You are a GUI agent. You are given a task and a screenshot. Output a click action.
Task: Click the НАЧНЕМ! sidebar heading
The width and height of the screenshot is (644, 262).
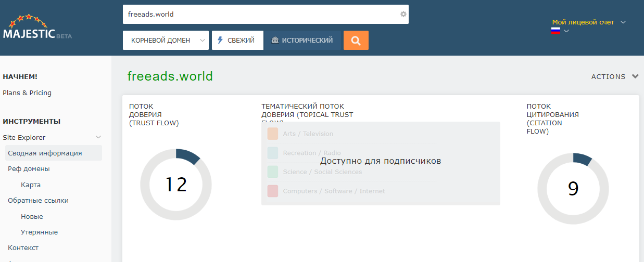click(x=20, y=76)
